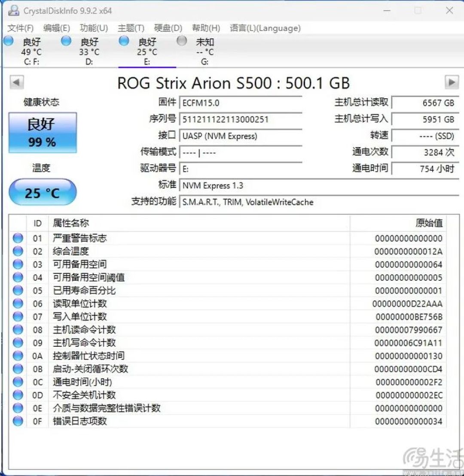Click status orb for attribute 0F 错误日志项数
The image size is (464, 476).
point(18,421)
